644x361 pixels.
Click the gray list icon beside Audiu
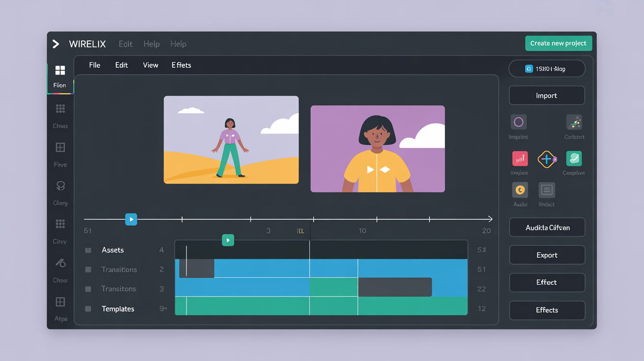[546, 190]
